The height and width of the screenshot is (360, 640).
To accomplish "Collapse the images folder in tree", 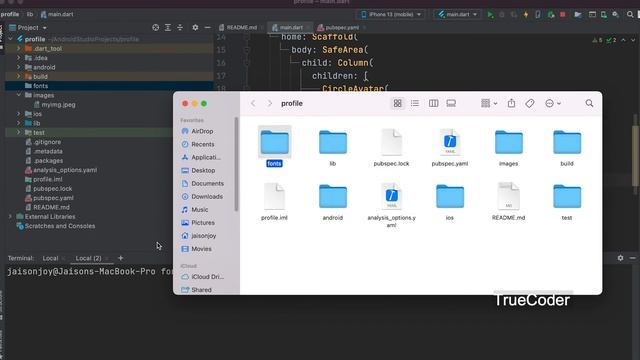I will click(18, 95).
